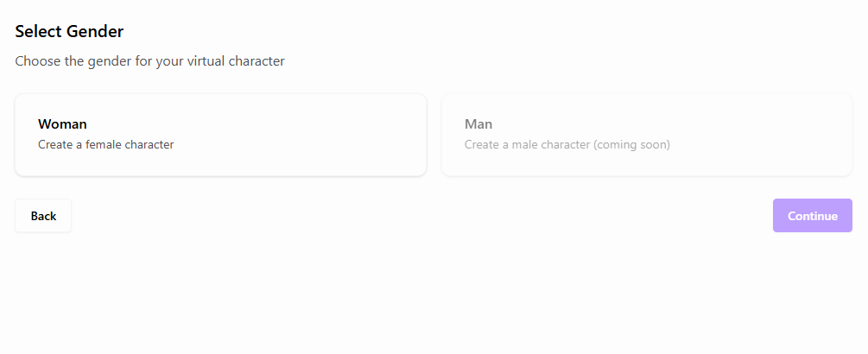The width and height of the screenshot is (868, 354).
Task: Return to the previous step with Back
Action: (43, 216)
